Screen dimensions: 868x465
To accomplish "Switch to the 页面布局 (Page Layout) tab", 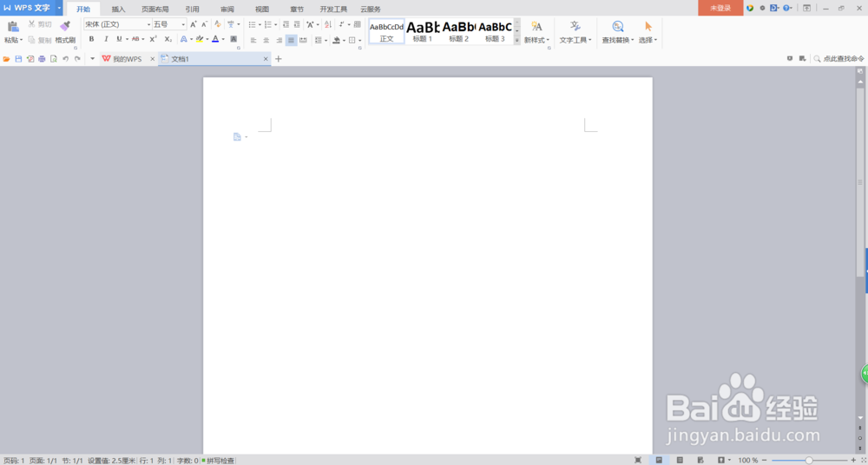I will pos(155,10).
